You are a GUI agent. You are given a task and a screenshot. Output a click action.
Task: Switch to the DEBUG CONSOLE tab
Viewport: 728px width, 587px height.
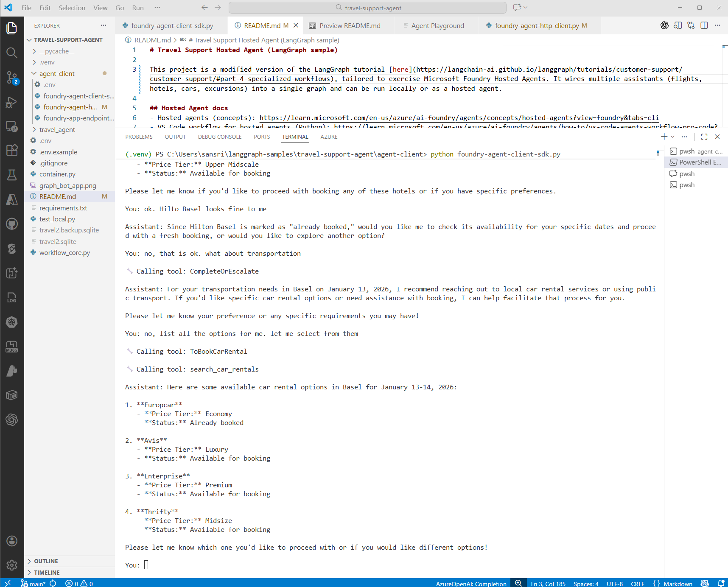220,137
